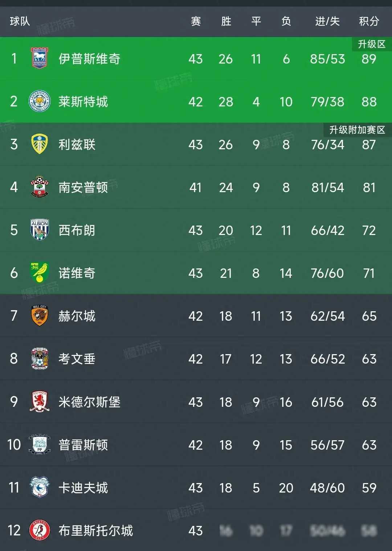This screenshot has height=551, width=392.
Task: Select the Hull City tiger crest
Action: [x=40, y=315]
